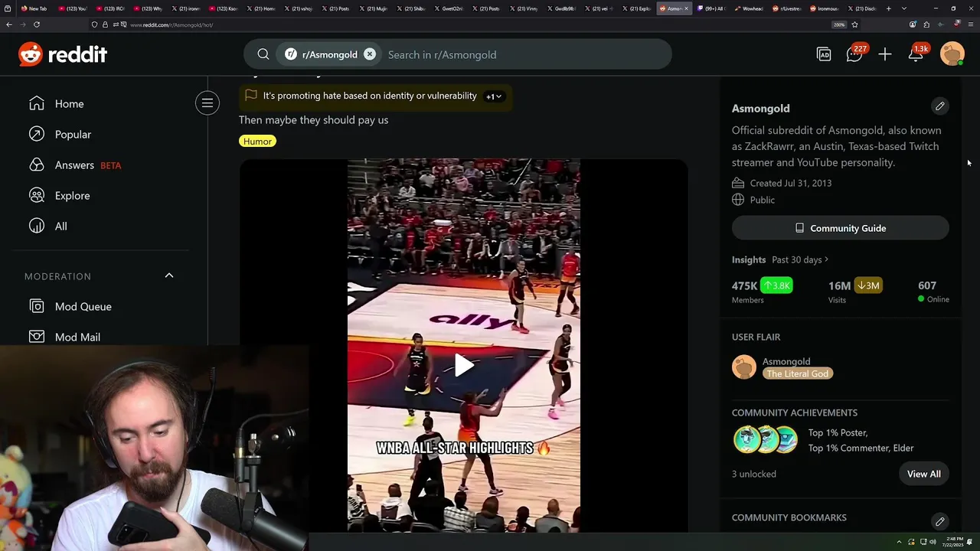Switch to the GwetO2nl browser tab
Screen dimensions: 980x551
[x=449, y=8]
